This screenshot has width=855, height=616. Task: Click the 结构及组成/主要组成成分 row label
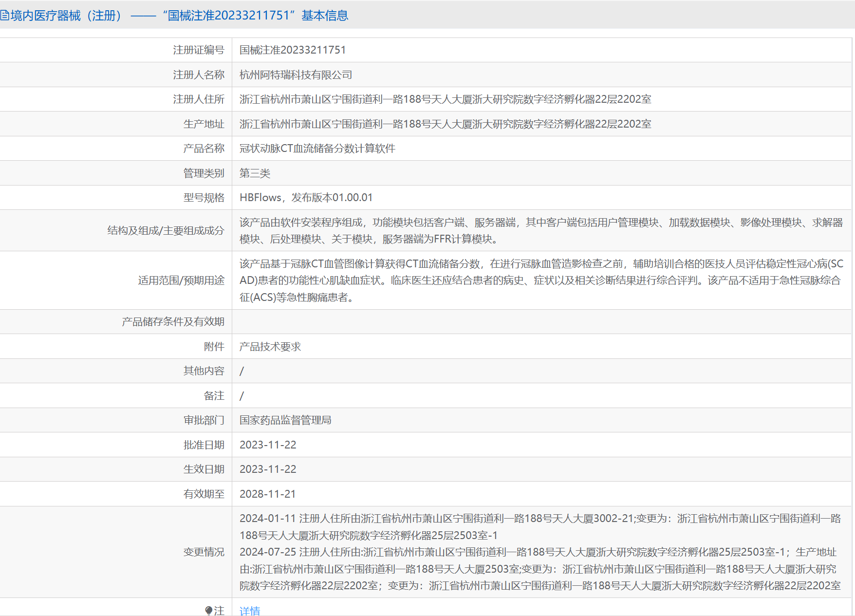coord(166,231)
